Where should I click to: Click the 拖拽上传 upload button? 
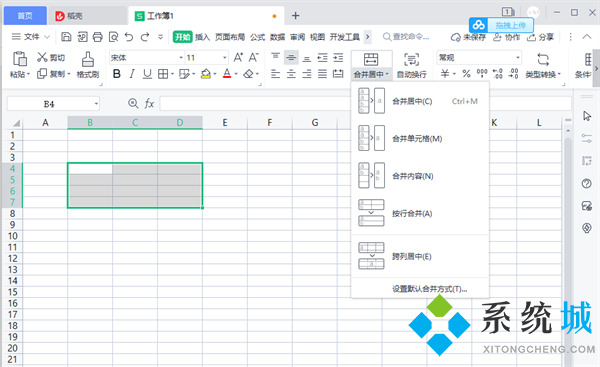pos(501,25)
